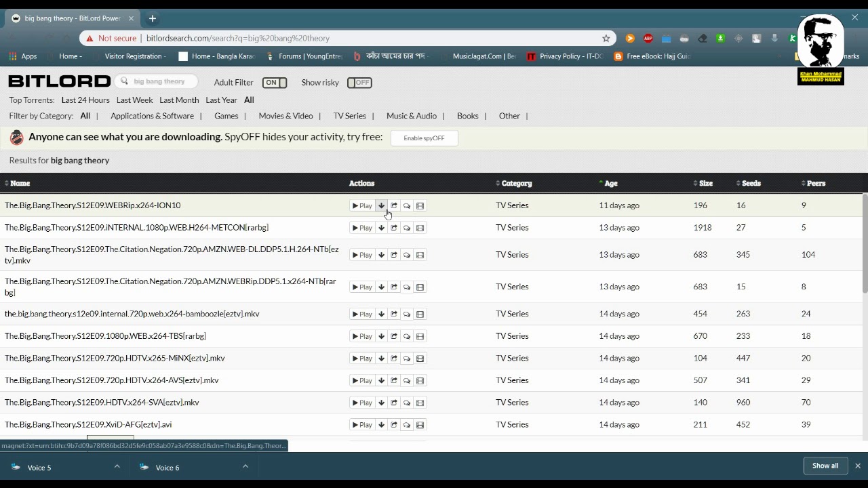Image resolution: width=868 pixels, height=488 pixels.
Task: Sort results by Category column
Action: pos(514,183)
